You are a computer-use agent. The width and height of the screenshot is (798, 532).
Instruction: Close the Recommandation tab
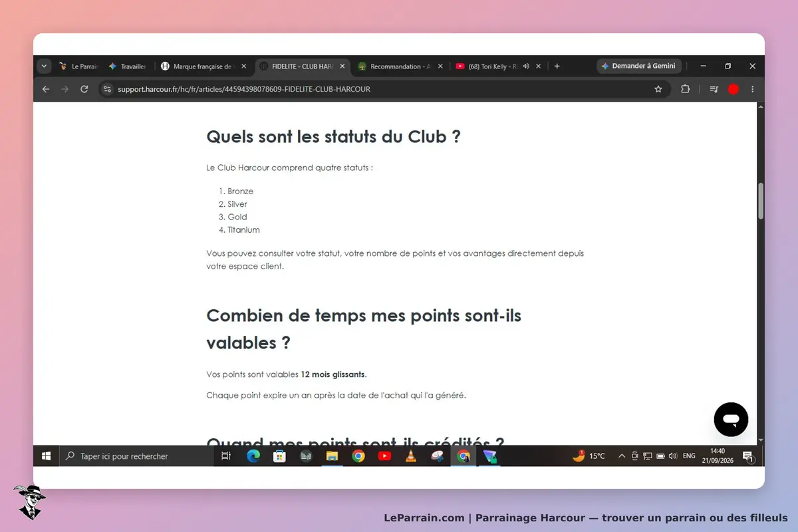[441, 66]
